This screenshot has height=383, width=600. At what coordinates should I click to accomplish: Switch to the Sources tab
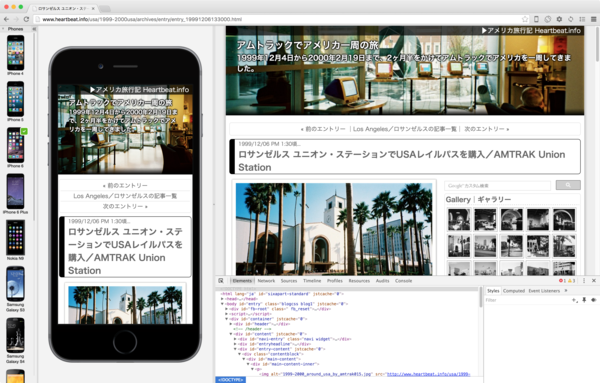289,281
